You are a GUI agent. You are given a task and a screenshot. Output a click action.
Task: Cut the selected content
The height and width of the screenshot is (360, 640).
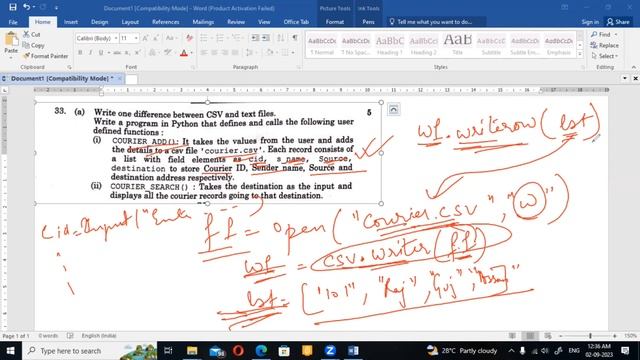point(32,34)
